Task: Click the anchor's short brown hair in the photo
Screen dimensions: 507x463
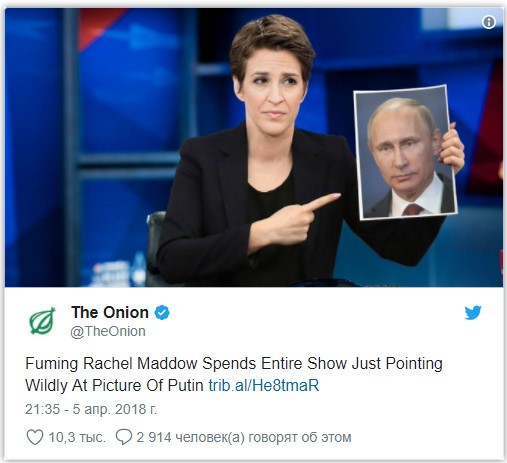Action: [x=272, y=43]
